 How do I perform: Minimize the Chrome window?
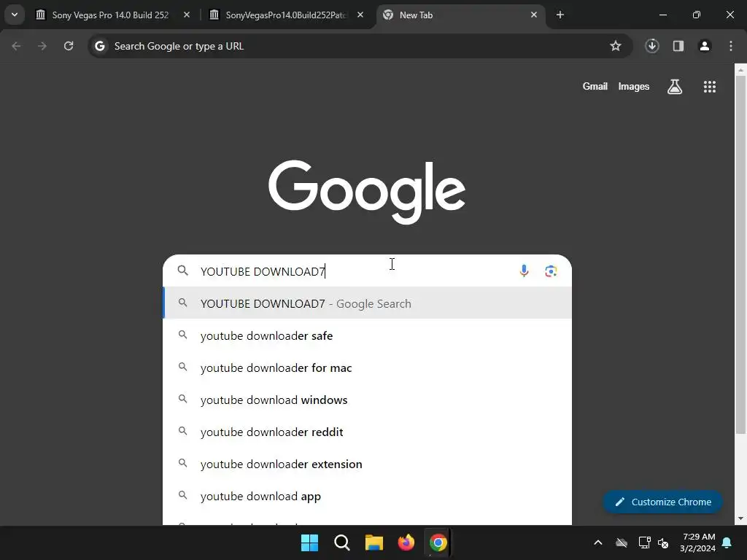click(662, 15)
